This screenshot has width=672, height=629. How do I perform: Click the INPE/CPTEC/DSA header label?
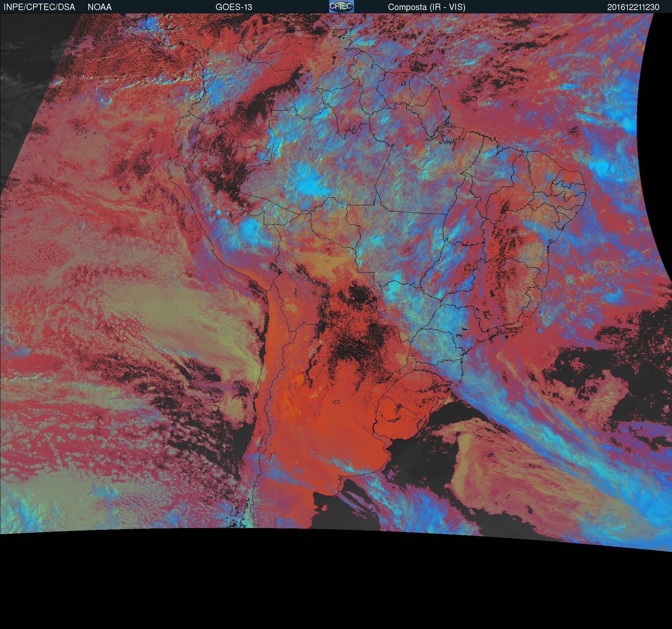coord(39,7)
